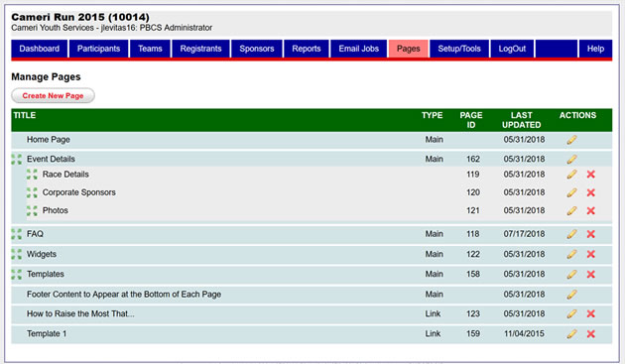Click the FAQ page title
Screen dimensions: 625x364
click(35, 234)
